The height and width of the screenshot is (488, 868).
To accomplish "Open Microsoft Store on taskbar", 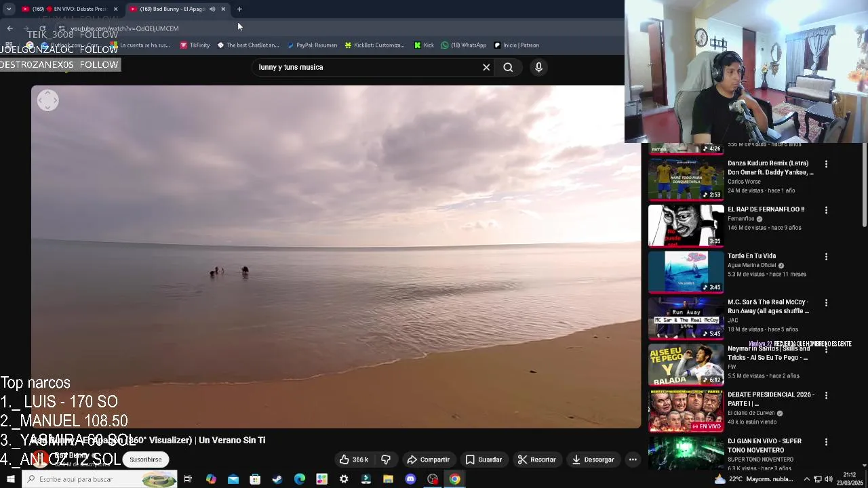I will tap(255, 479).
